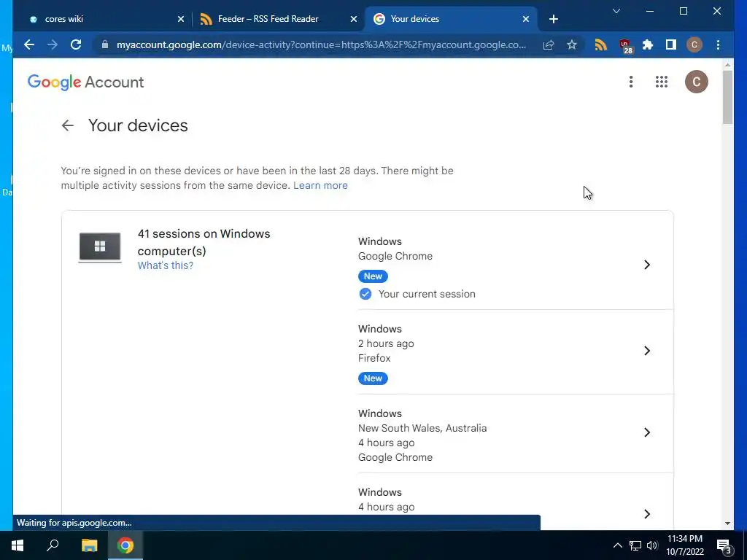Go back from Your devices page
747x560 pixels.
pos(68,125)
